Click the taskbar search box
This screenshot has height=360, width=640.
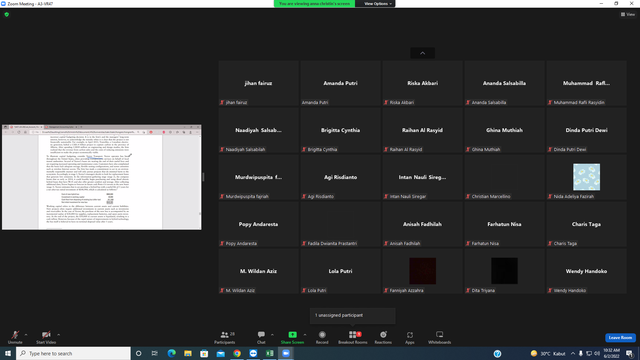coord(73,353)
